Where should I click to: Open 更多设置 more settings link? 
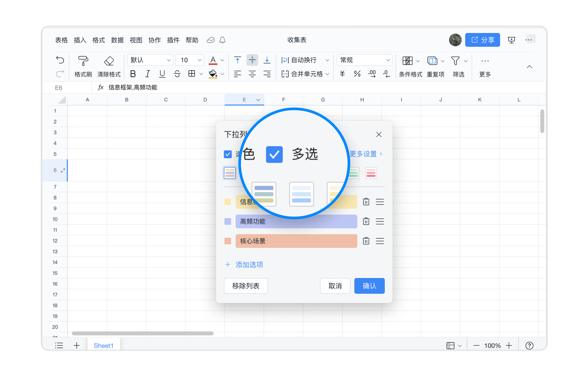pos(366,154)
